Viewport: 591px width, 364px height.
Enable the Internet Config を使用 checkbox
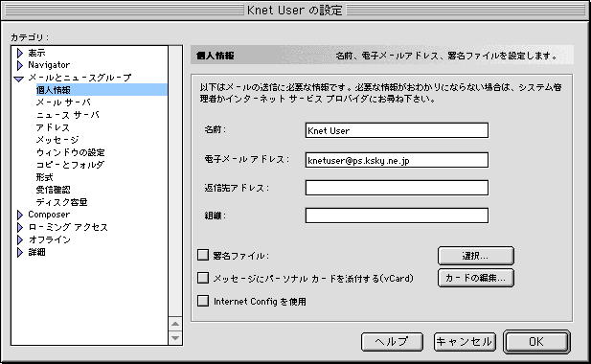(203, 301)
